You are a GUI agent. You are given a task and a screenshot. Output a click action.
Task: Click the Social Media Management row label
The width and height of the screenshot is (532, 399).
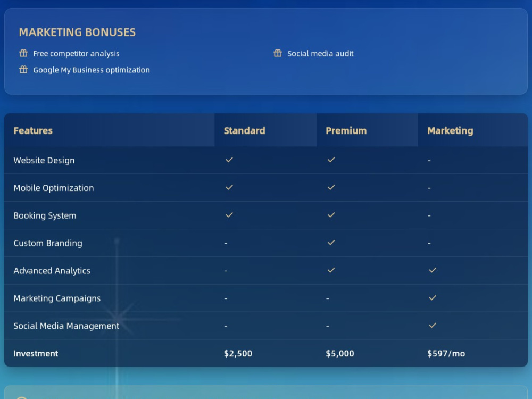pyautogui.click(x=66, y=326)
